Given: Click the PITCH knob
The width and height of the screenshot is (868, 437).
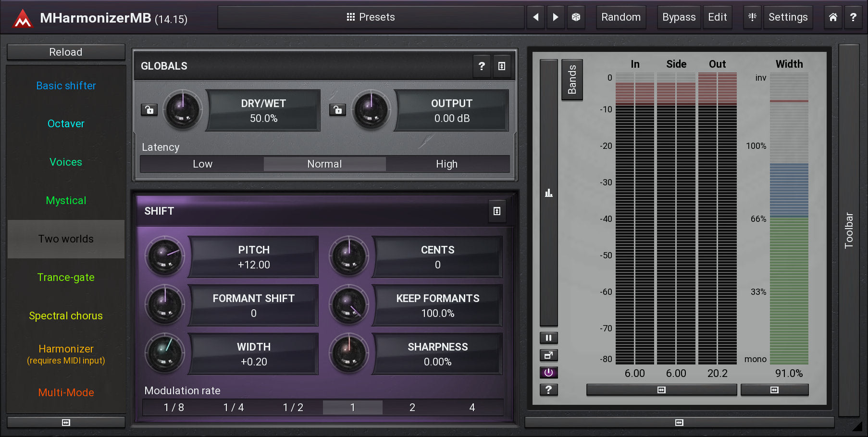Looking at the screenshot, I should (165, 256).
